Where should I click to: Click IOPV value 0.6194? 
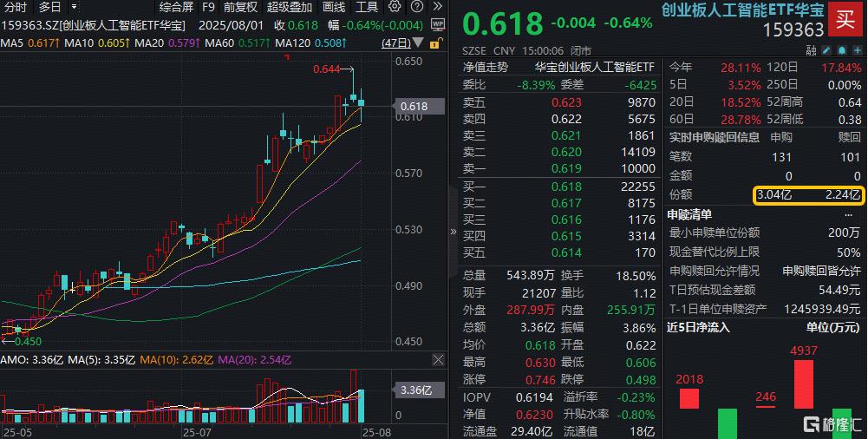coord(534,397)
